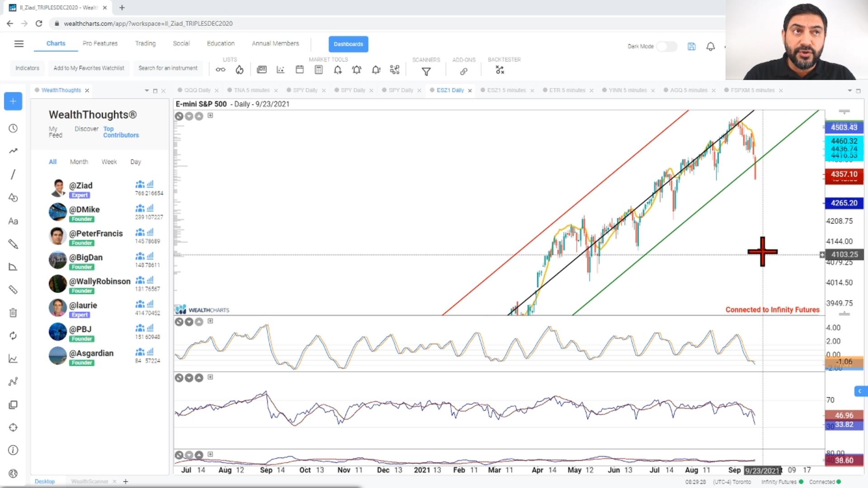Image resolution: width=868 pixels, height=488 pixels.
Task: Reload the browser page
Action: (x=39, y=23)
